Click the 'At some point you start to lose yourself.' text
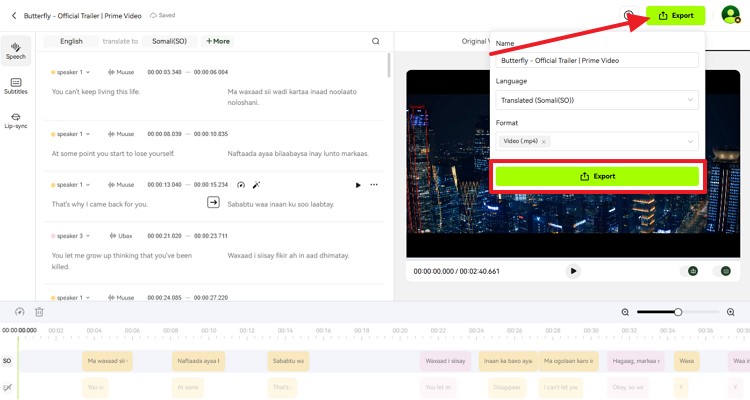The width and height of the screenshot is (750, 400). point(113,154)
